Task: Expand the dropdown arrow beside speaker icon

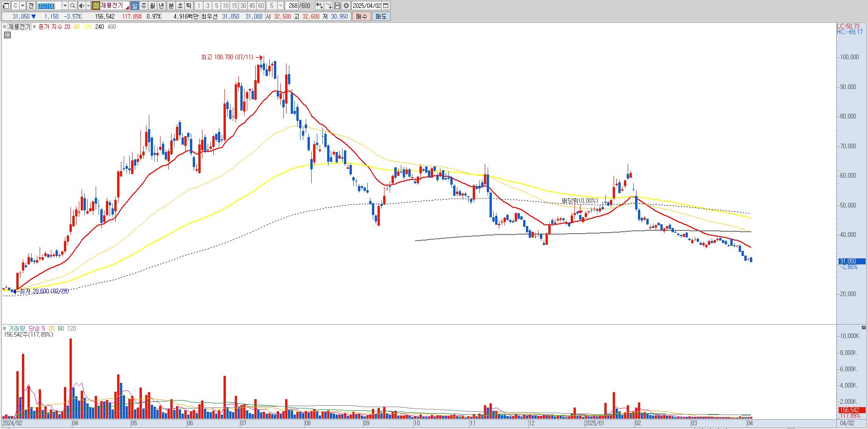Action: (x=88, y=6)
